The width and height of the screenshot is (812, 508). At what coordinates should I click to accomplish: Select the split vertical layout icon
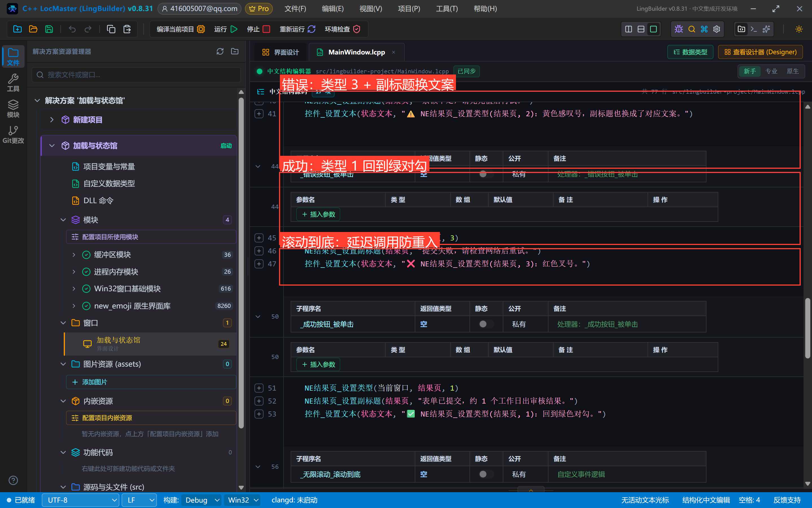(x=629, y=29)
